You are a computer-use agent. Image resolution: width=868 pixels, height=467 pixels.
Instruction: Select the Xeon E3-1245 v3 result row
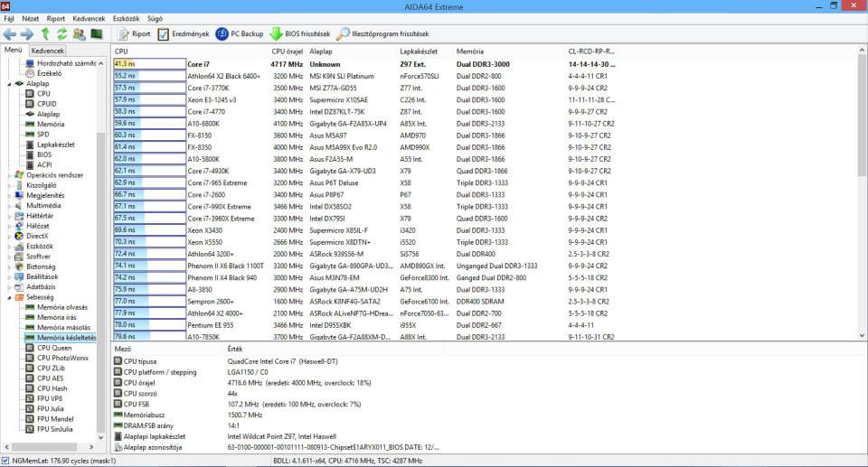pos(365,100)
